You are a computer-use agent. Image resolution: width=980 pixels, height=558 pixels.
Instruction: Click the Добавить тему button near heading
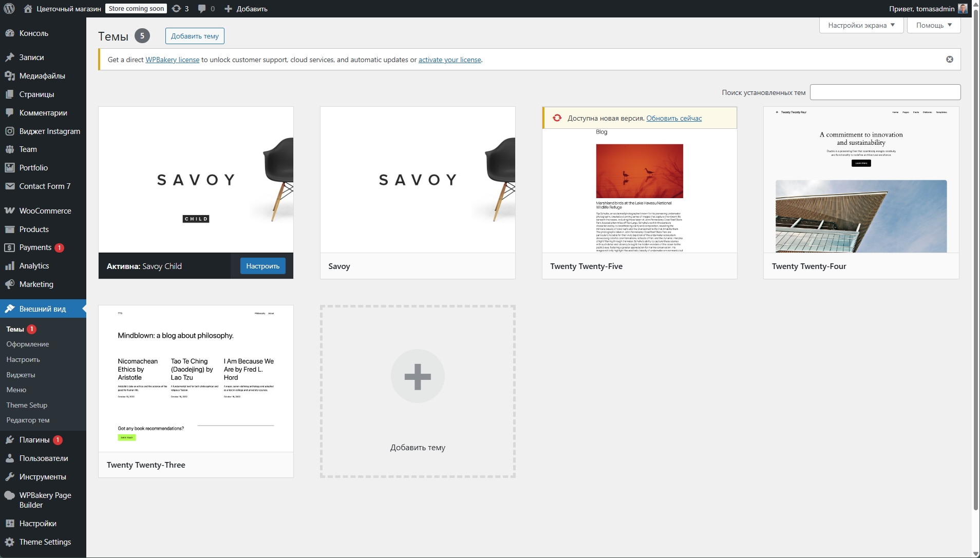coord(195,36)
